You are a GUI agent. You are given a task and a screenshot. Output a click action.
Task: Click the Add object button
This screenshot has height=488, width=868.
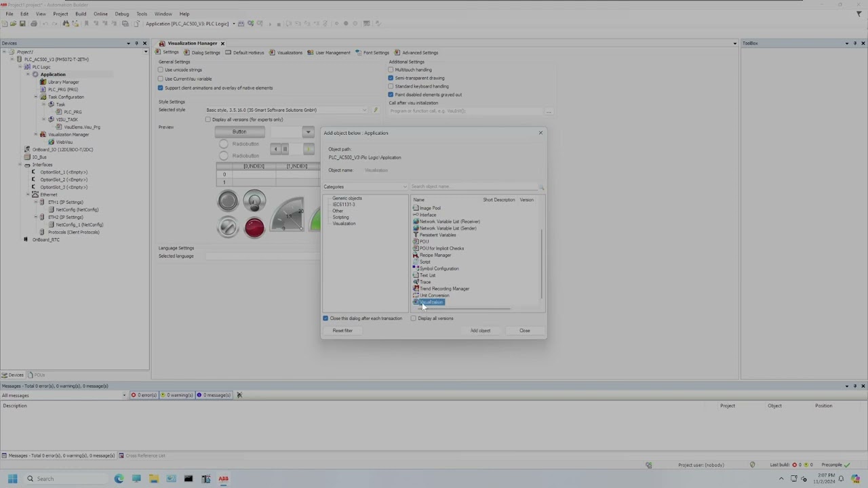pos(480,331)
